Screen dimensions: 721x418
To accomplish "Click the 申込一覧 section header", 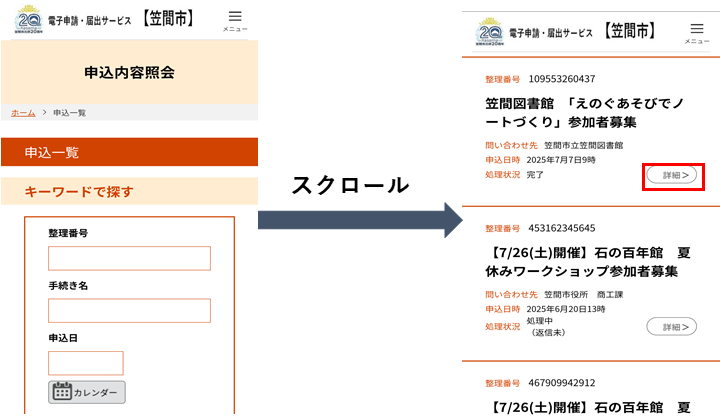I will (129, 152).
